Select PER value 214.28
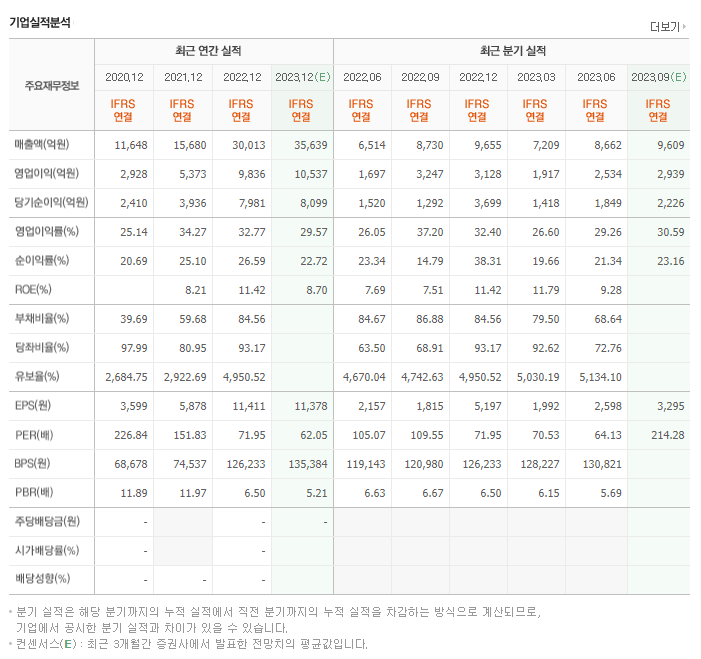Screen dimensions: 701x659 [x=668, y=435]
